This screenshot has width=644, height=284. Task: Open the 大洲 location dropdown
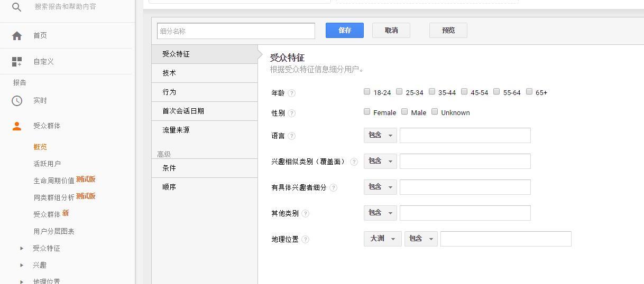(x=382, y=239)
